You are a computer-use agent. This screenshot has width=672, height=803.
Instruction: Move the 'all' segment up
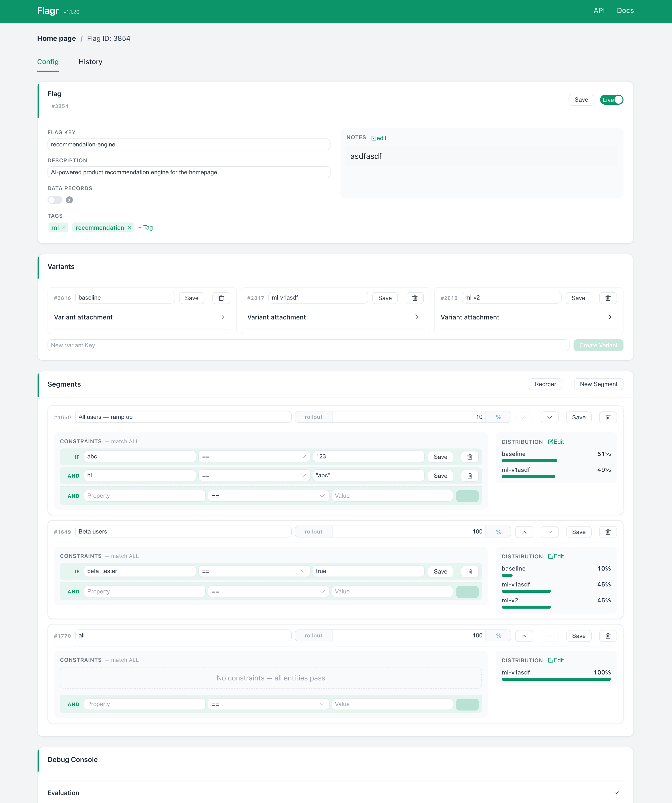coord(524,636)
